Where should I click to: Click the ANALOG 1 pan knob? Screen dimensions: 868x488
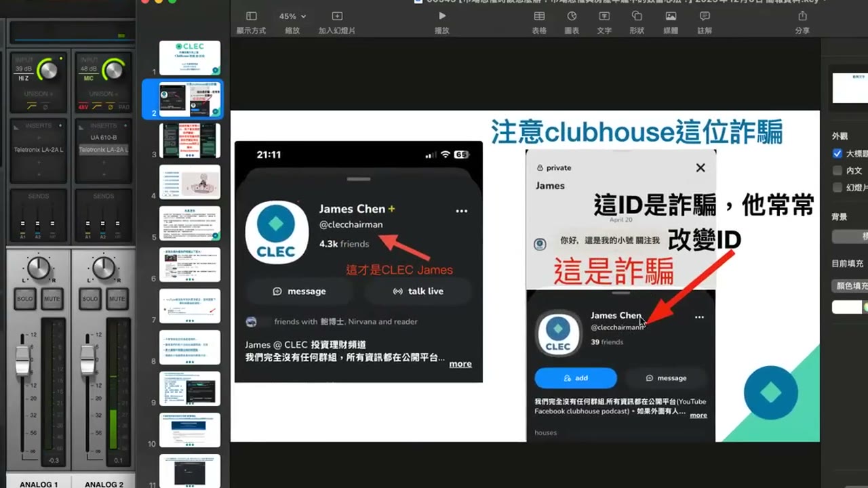pos(39,267)
